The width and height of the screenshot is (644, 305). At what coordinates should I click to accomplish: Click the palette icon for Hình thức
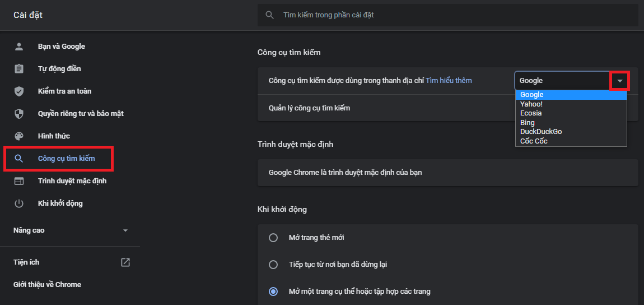19,136
